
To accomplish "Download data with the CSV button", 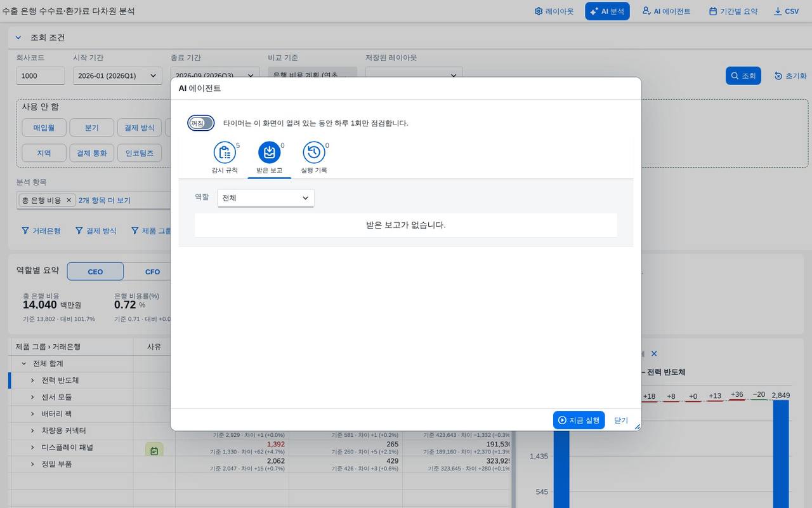I will pyautogui.click(x=787, y=11).
